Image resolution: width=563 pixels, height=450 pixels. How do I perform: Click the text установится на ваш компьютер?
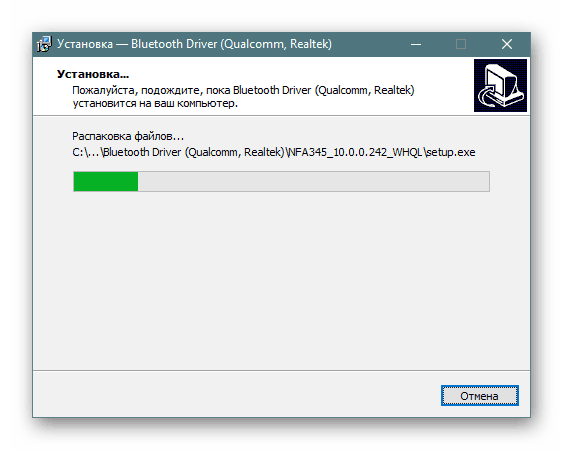pyautogui.click(x=155, y=104)
